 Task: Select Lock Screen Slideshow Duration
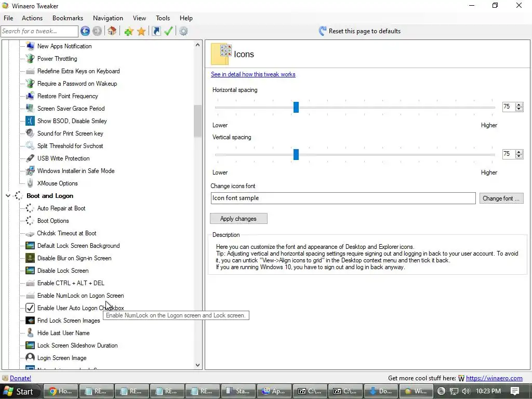77,345
